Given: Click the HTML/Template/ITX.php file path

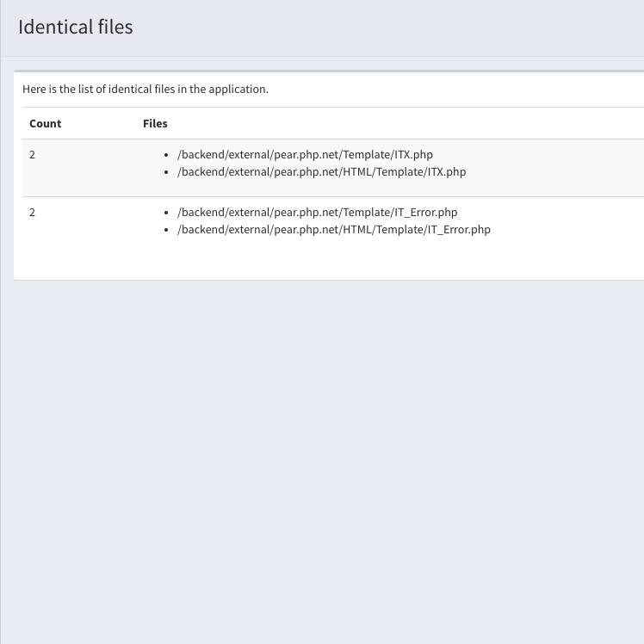Looking at the screenshot, I should (x=322, y=172).
